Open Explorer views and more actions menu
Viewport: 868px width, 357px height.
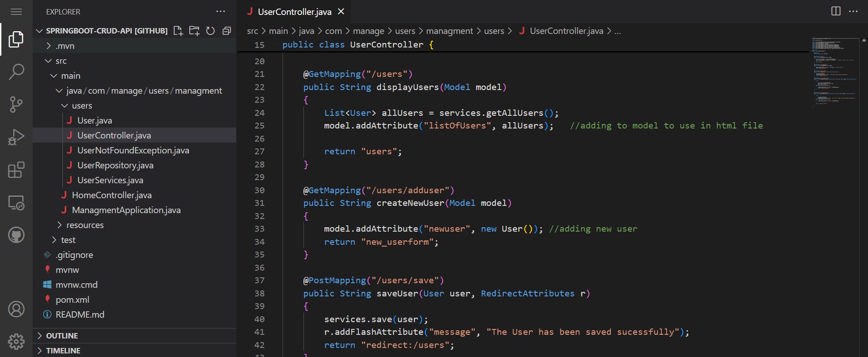(x=220, y=11)
